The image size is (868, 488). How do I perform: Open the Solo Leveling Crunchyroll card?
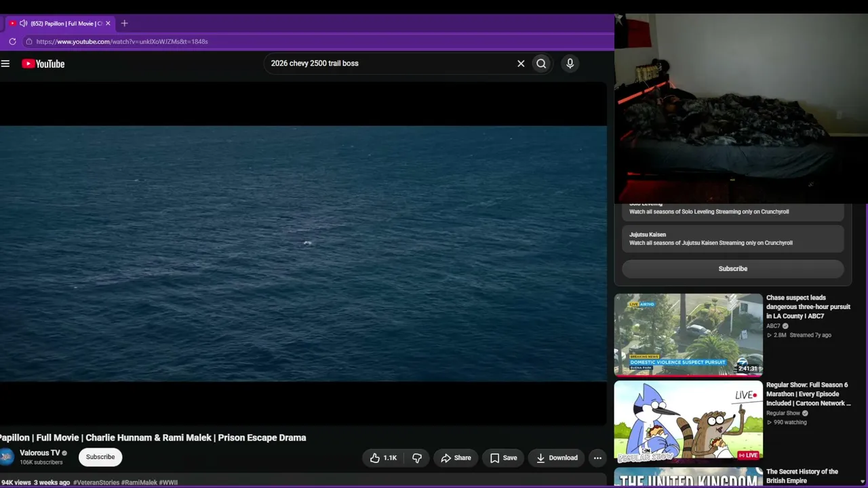tap(733, 211)
